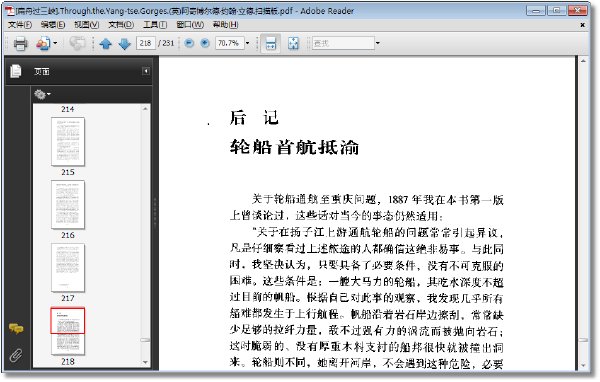
Task: Expand the Pages panel gear options menu
Action: point(42,94)
